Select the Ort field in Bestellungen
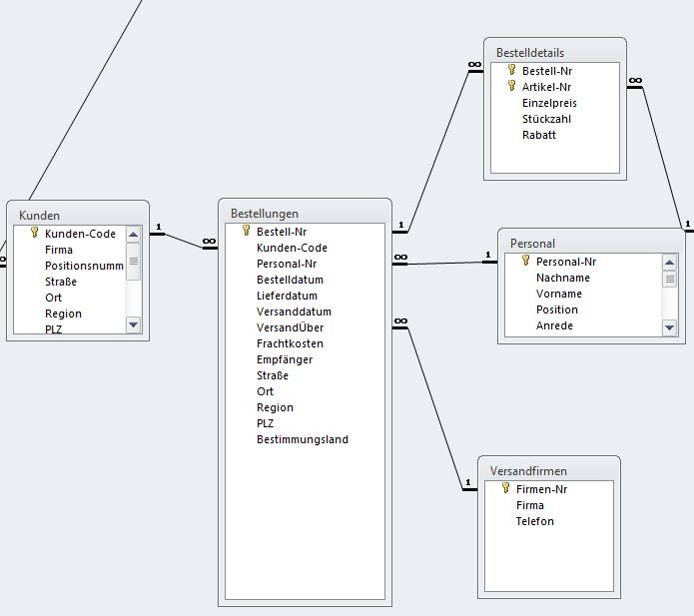The width and height of the screenshot is (694, 616). [x=265, y=391]
